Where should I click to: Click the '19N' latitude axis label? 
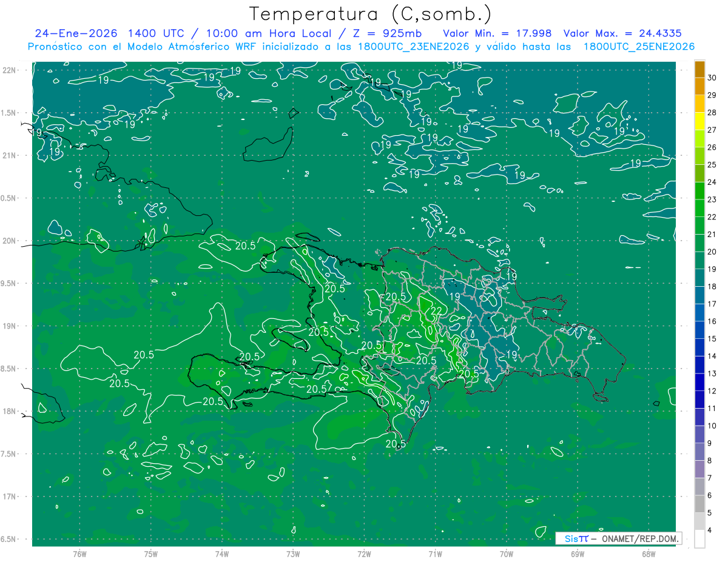coord(10,326)
